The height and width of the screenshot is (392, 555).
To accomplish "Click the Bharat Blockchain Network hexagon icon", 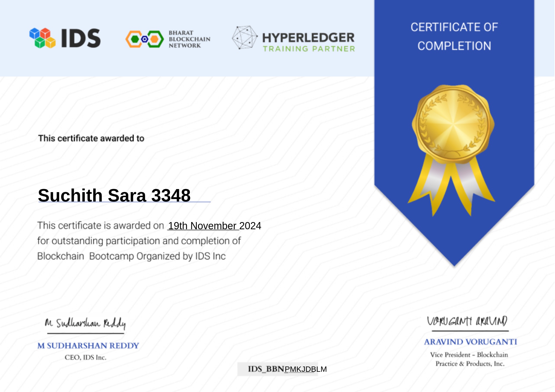I will click(x=145, y=39).
